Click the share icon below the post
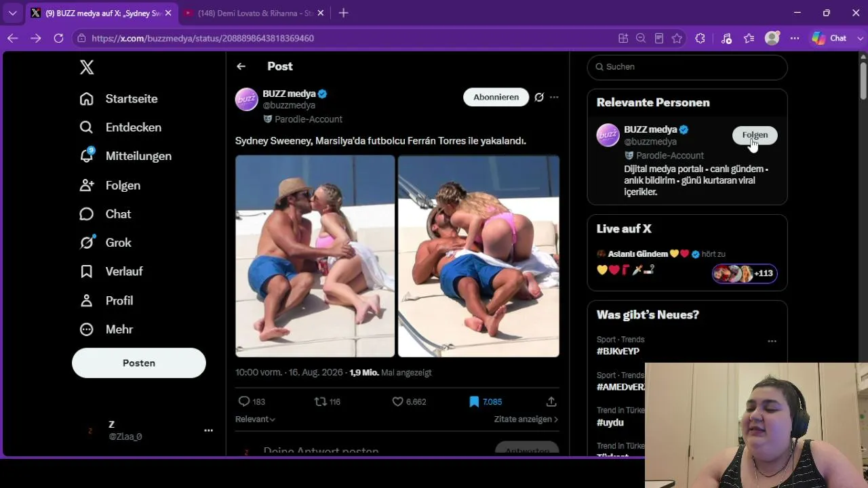The width and height of the screenshot is (868, 488). [551, 401]
